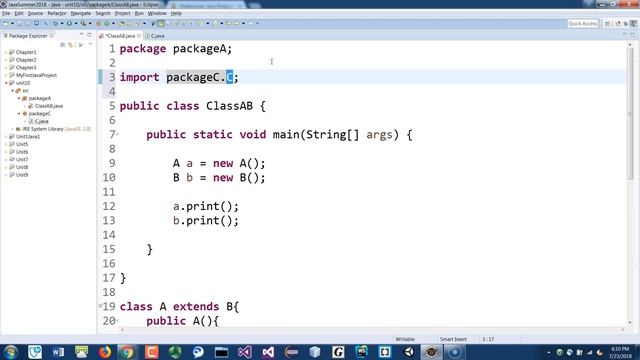This screenshot has height=360, width=640.
Task: Click 'b.print();' on line 13
Action: pos(206,221)
